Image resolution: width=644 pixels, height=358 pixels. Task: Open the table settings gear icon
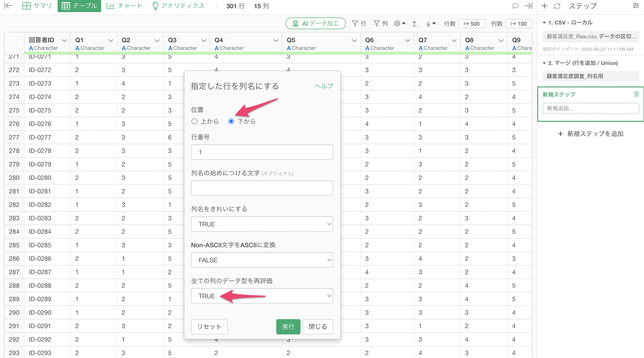pyautogui.click(x=397, y=24)
